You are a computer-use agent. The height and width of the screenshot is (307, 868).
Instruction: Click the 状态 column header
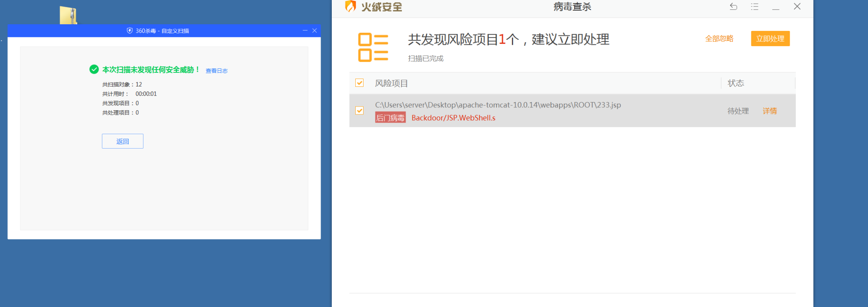pos(736,83)
